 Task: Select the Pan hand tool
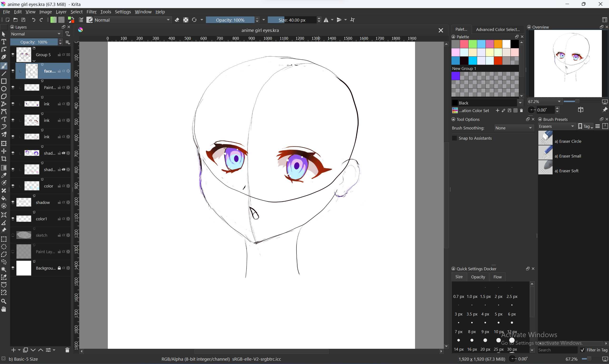(4, 309)
